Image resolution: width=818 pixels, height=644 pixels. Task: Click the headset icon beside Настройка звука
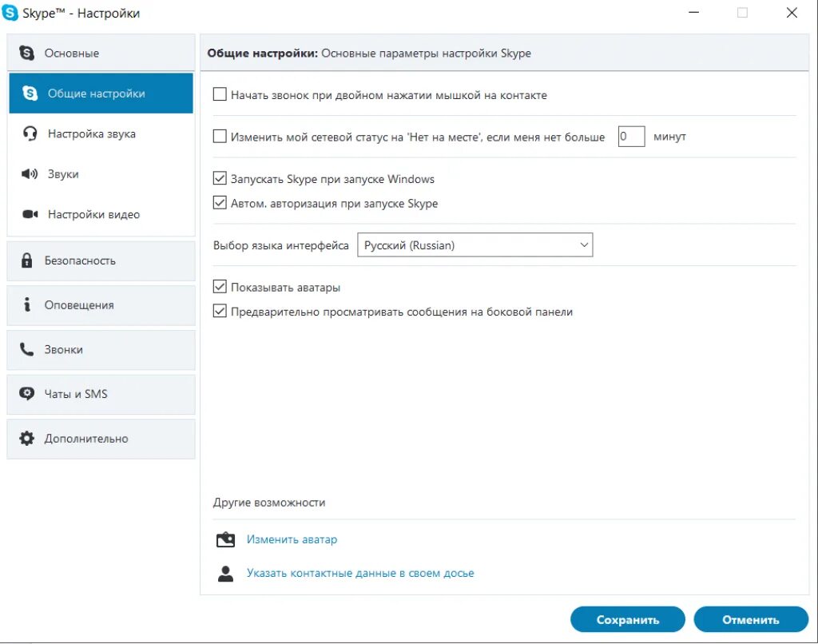[30, 134]
